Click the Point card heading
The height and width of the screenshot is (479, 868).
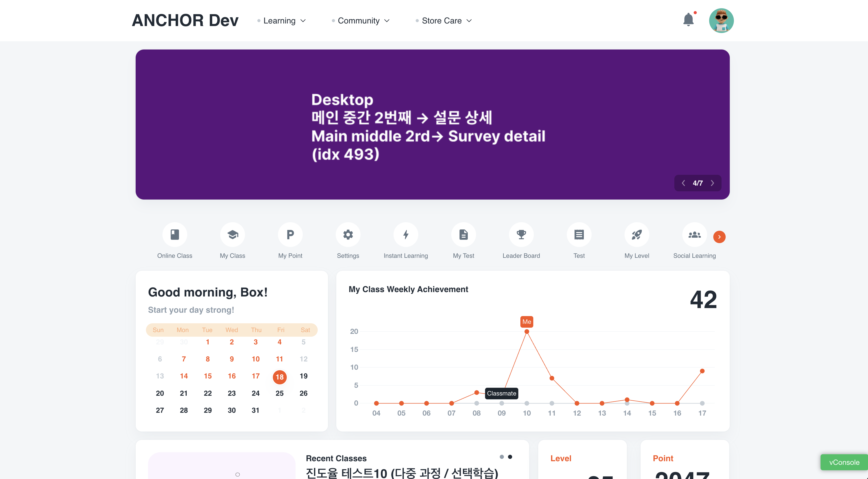(663, 458)
